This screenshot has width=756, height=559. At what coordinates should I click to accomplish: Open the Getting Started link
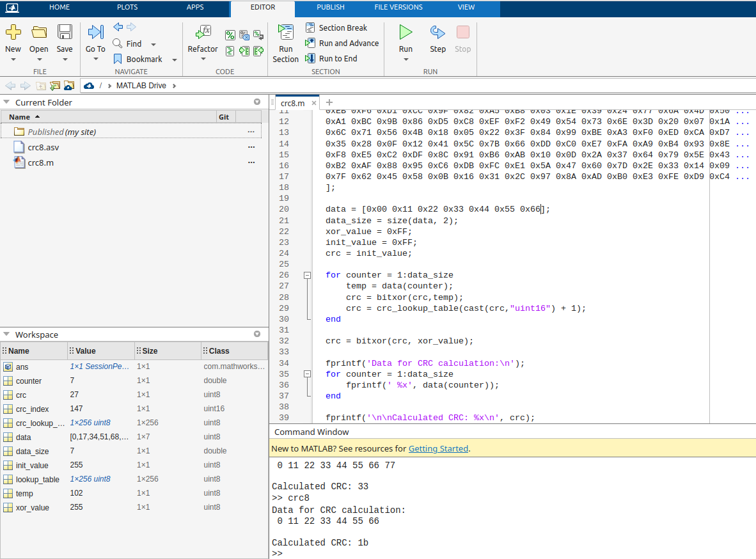pos(438,448)
